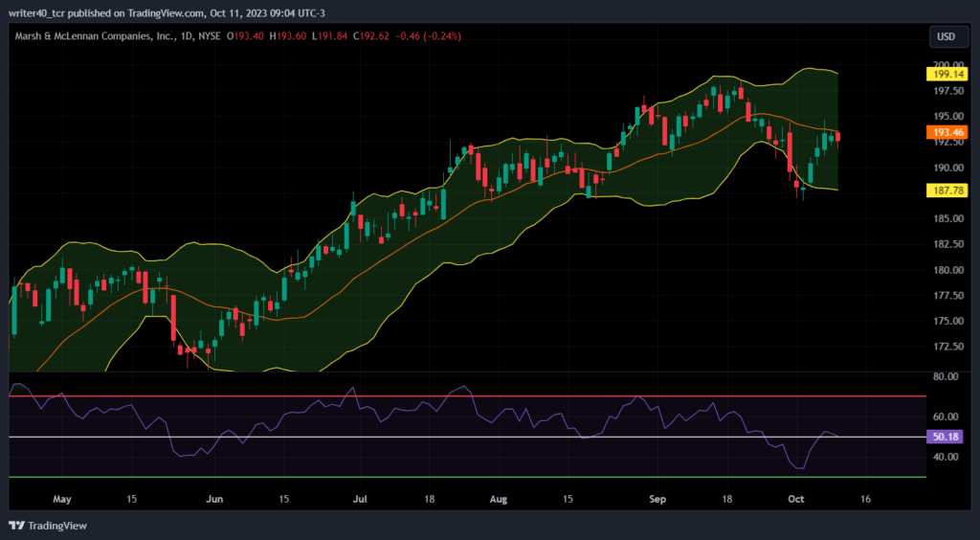Click the H193.60 high value
The width and height of the screenshot is (980, 540).
point(287,37)
